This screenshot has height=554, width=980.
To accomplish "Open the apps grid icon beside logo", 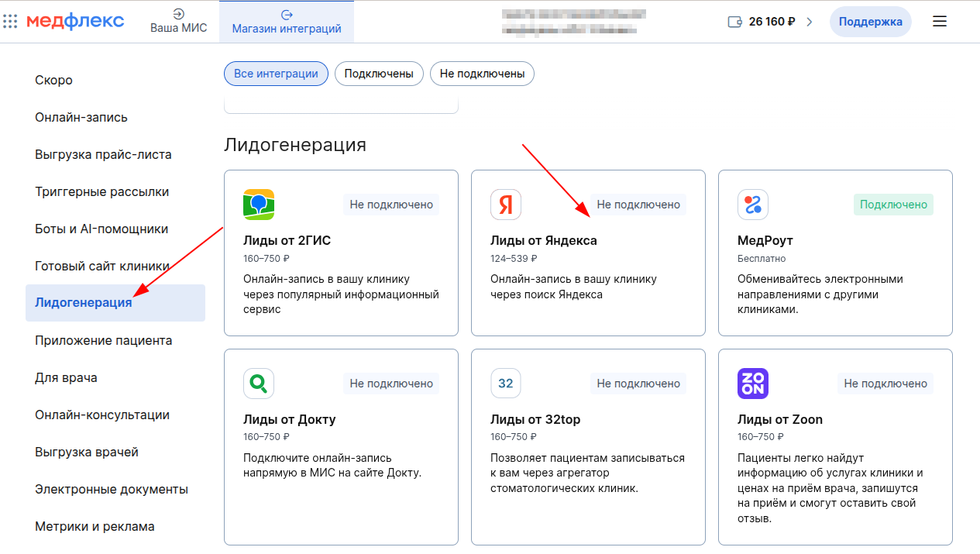I will 11,22.
